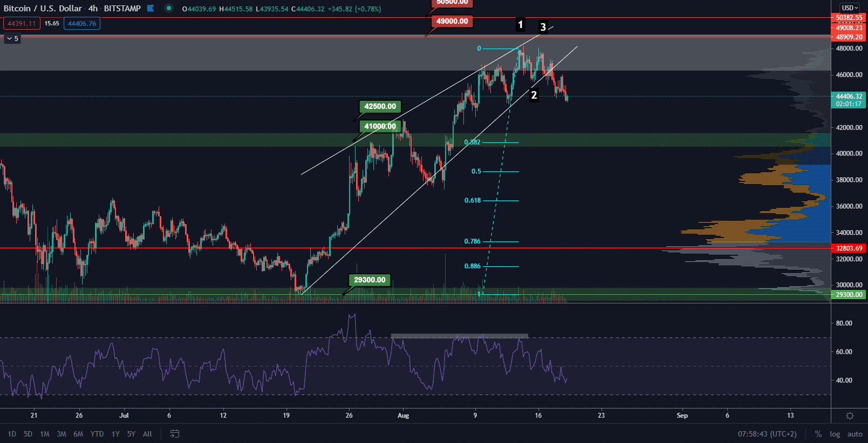Select the 29300.00 green callout label
This screenshot has height=443, width=868.
370,280
